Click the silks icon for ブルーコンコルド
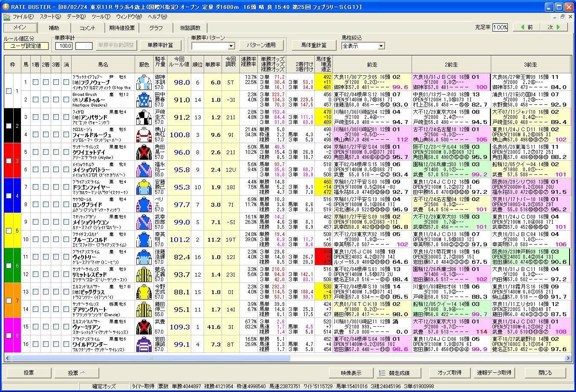This screenshot has height=392, width=576. (144, 239)
